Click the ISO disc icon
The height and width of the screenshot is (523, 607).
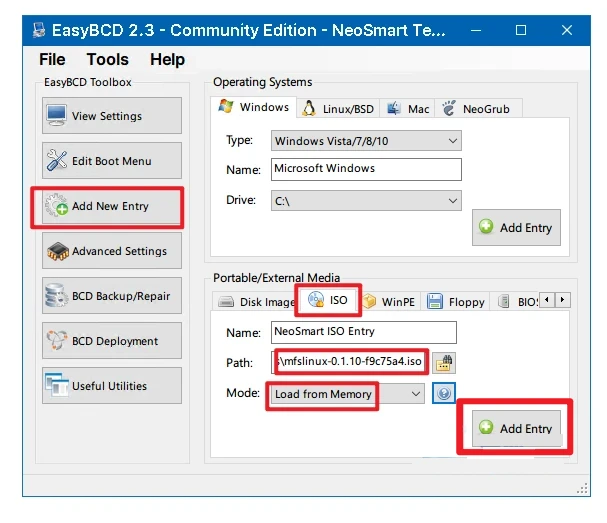[316, 300]
